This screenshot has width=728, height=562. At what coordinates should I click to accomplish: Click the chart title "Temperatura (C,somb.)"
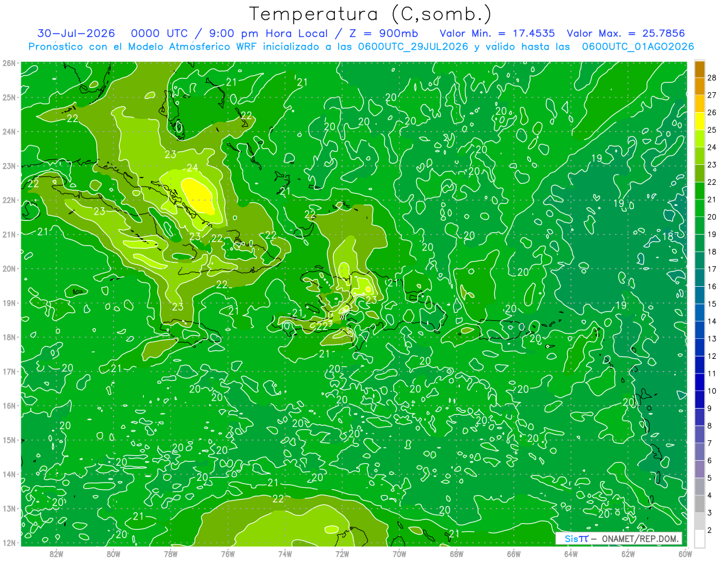371,14
